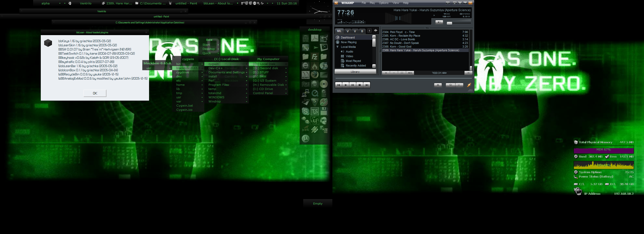Viewport: 644px width, 234px height.
Task: Open the JPG image viewer icon
Action: click(306, 38)
